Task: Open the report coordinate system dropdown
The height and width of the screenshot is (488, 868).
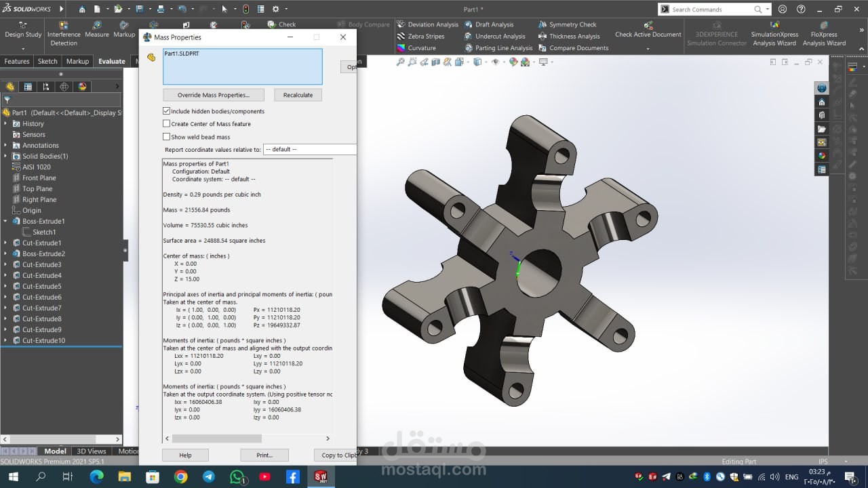Action: (309, 149)
